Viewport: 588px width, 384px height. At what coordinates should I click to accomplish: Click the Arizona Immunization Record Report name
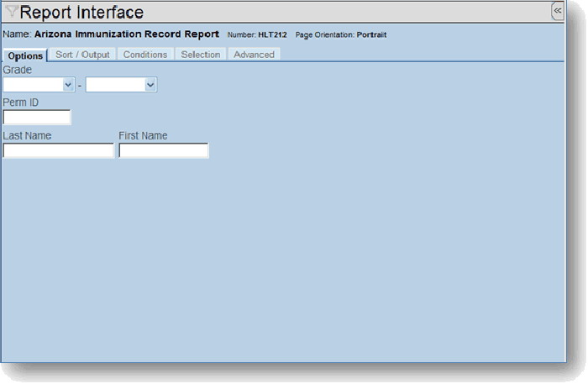coord(127,34)
